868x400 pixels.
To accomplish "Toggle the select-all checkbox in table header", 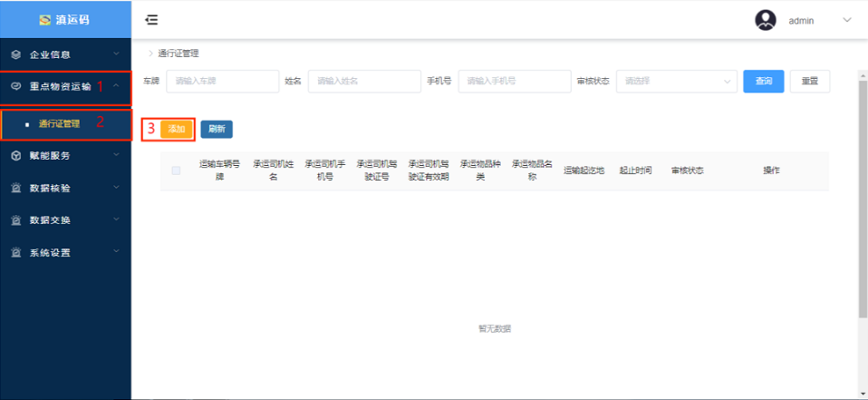I will coord(176,171).
